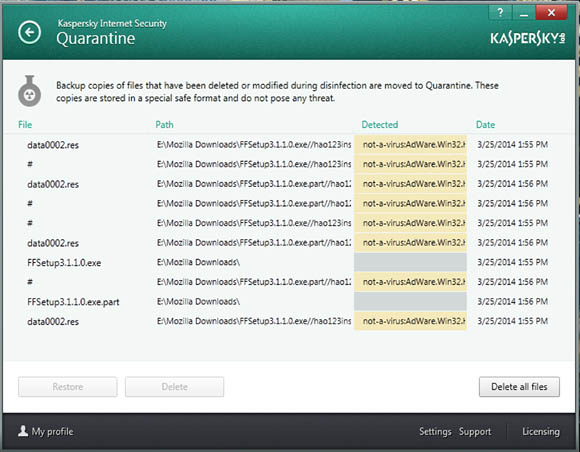Click the Kaspersky Lab logo

528,38
